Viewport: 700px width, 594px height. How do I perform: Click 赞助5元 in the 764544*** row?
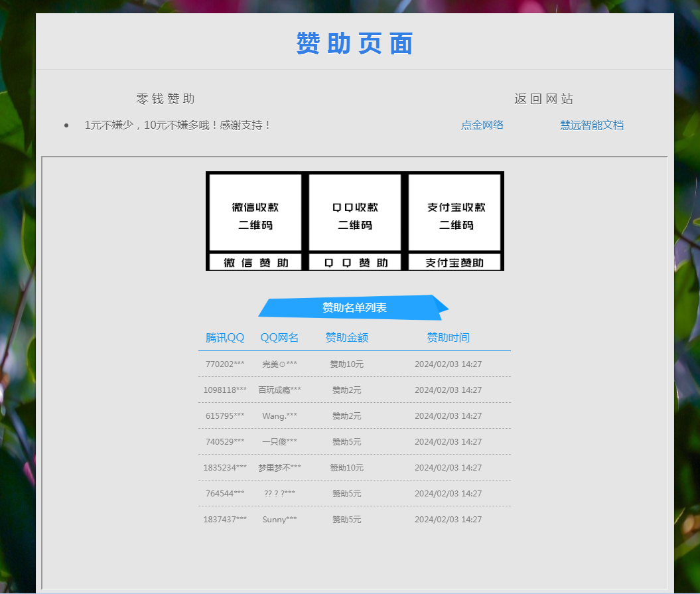click(347, 494)
